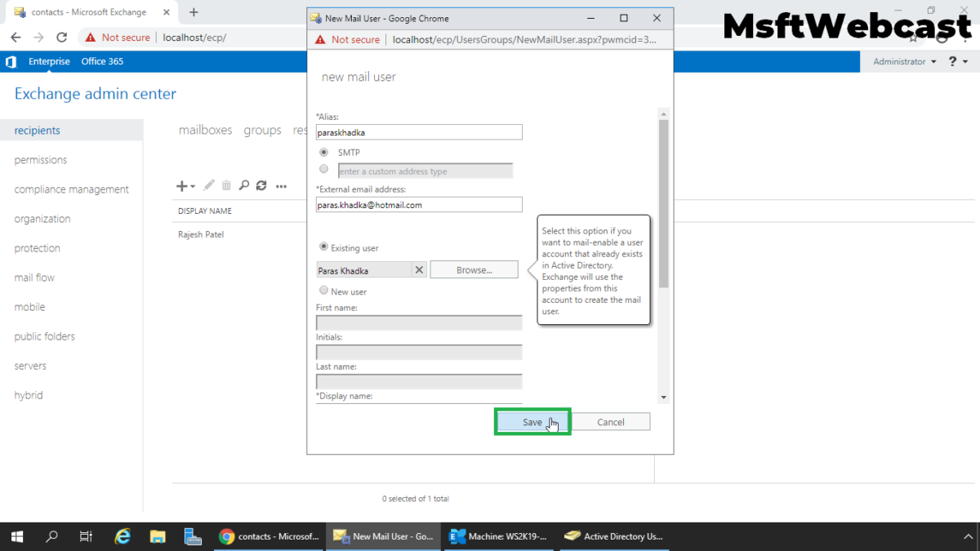Select the SMTP radio button

click(x=323, y=153)
